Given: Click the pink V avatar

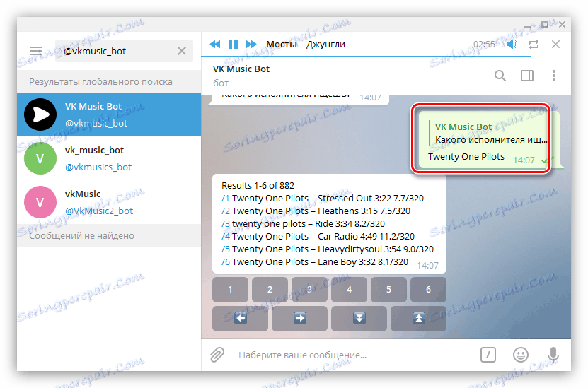Looking at the screenshot, I should click(40, 202).
